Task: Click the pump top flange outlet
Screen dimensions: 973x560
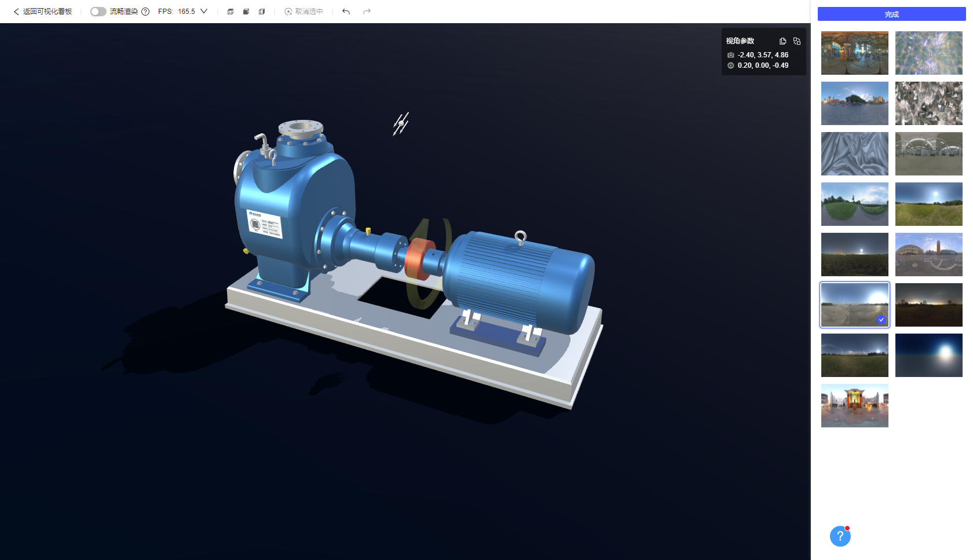Action: 300,129
